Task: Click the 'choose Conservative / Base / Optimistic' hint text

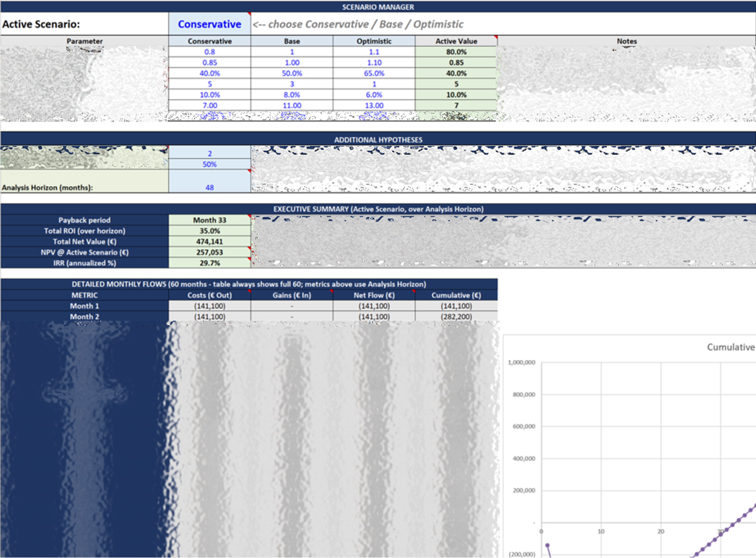Action: point(358,24)
